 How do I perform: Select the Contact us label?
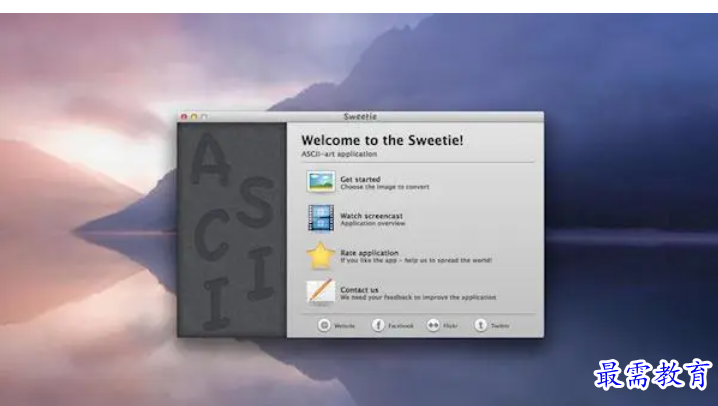coord(359,290)
